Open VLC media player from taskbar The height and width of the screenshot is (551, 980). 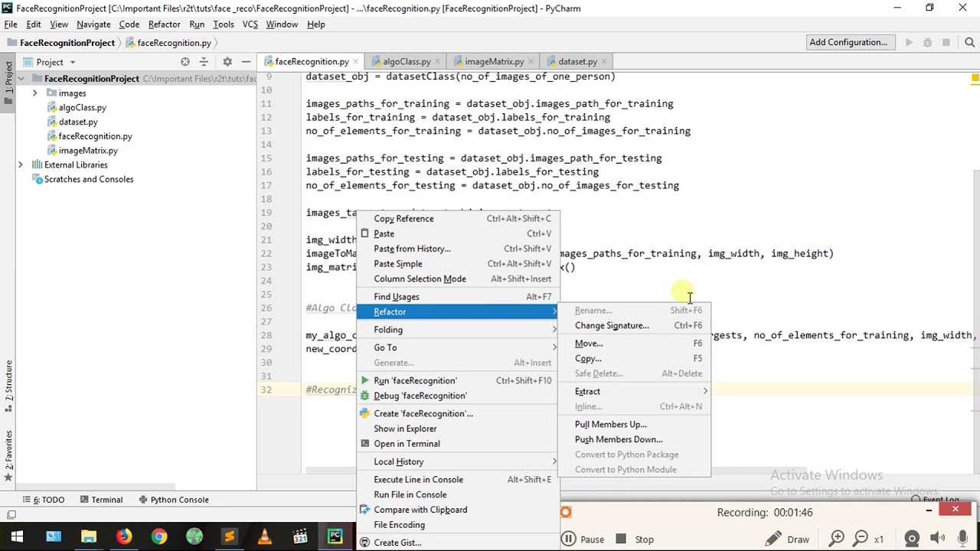coord(264,537)
